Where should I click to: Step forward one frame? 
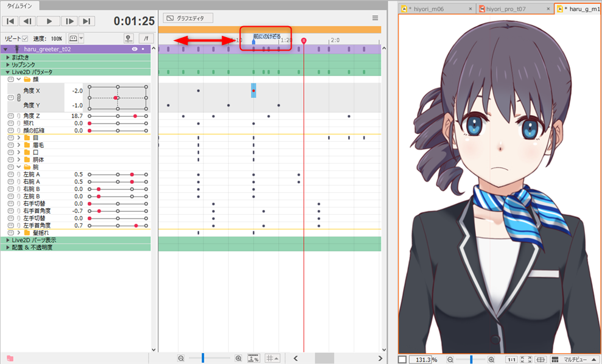(69, 21)
